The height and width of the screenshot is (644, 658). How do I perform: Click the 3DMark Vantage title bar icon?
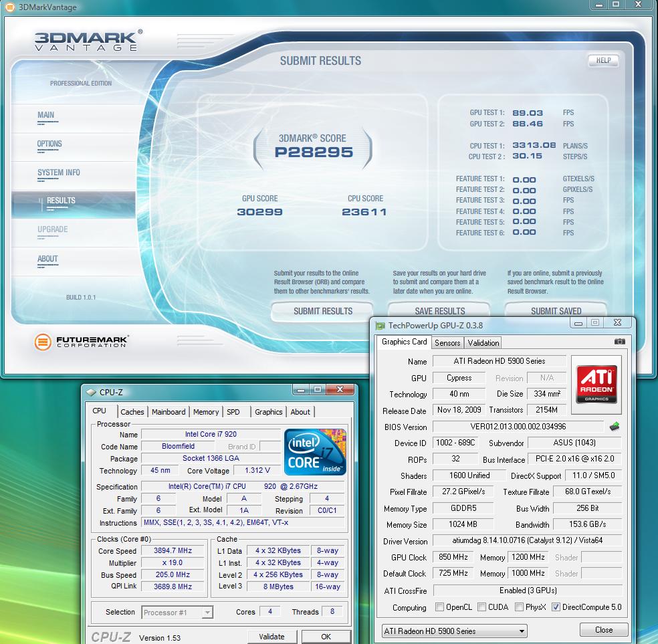pos(9,7)
